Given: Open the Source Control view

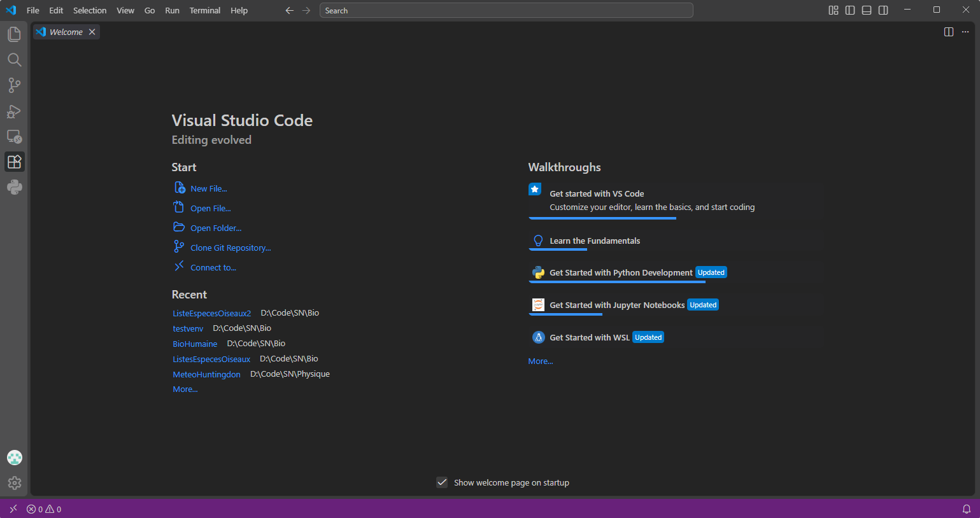Looking at the screenshot, I should pos(14,85).
